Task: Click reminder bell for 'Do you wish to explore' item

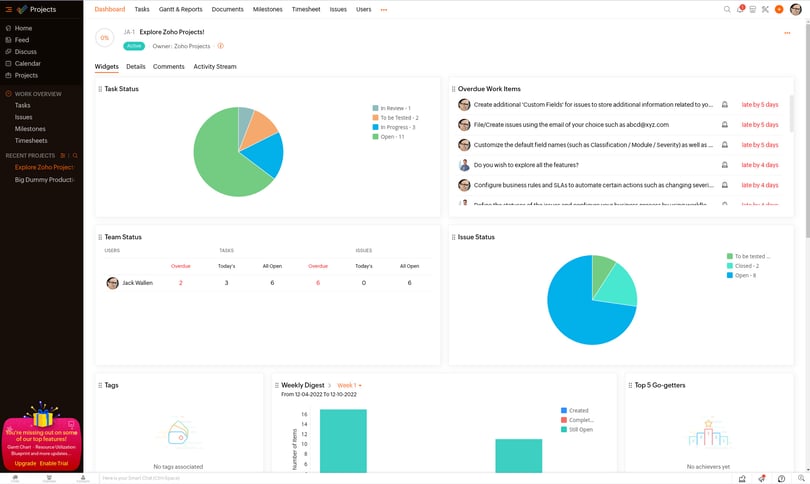Action: [725, 165]
